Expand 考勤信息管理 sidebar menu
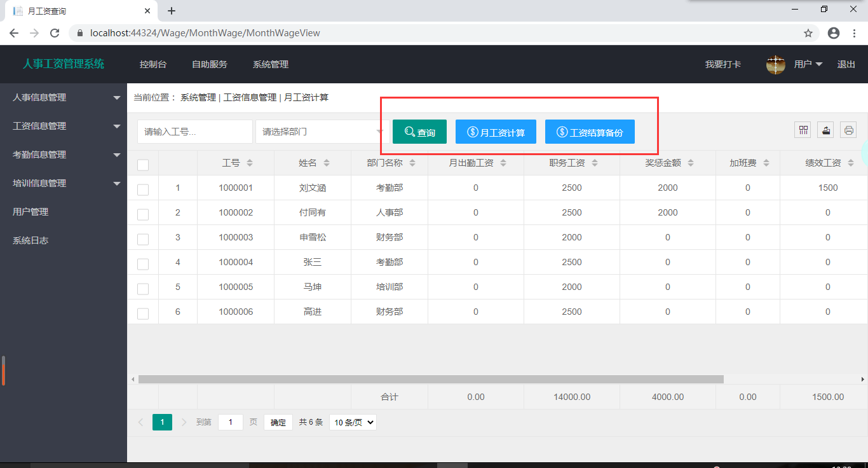The width and height of the screenshot is (868, 468). pyautogui.click(x=64, y=155)
